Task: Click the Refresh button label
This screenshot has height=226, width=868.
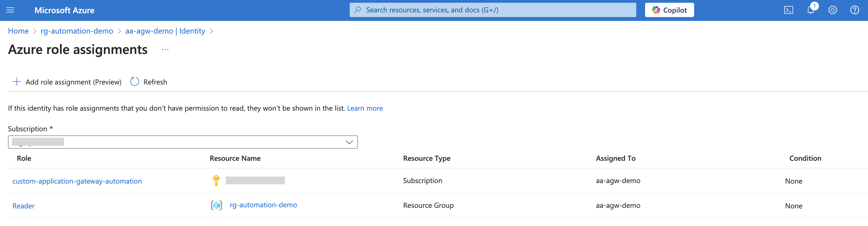Action: click(155, 82)
